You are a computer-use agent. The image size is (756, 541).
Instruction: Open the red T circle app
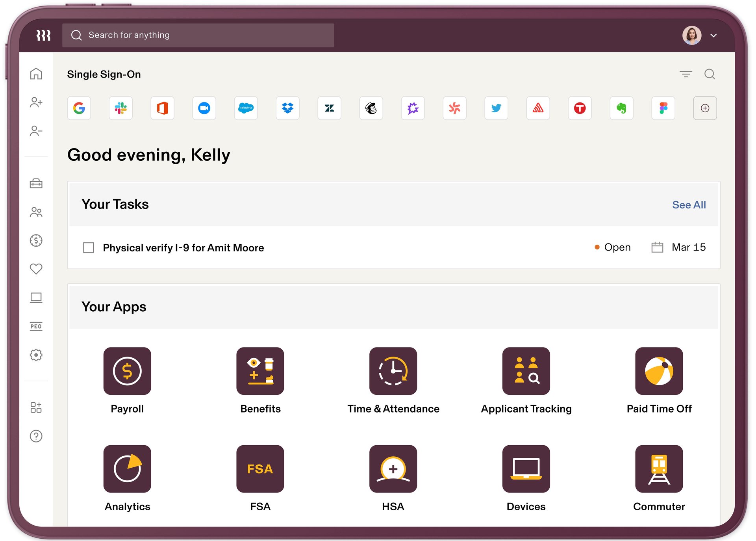[580, 108]
